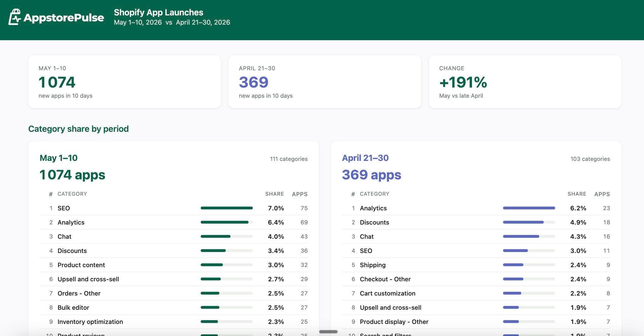
Task: Click the May 1–10 table title
Action: 58,158
